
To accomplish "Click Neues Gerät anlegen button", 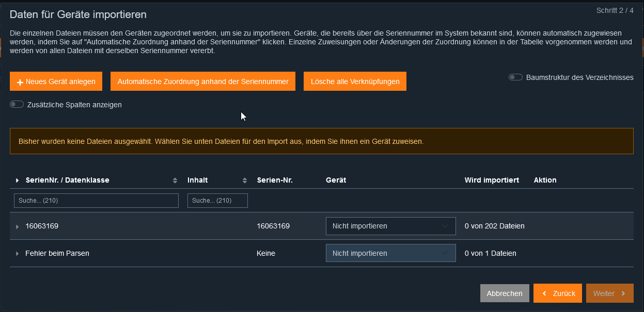I will (56, 81).
